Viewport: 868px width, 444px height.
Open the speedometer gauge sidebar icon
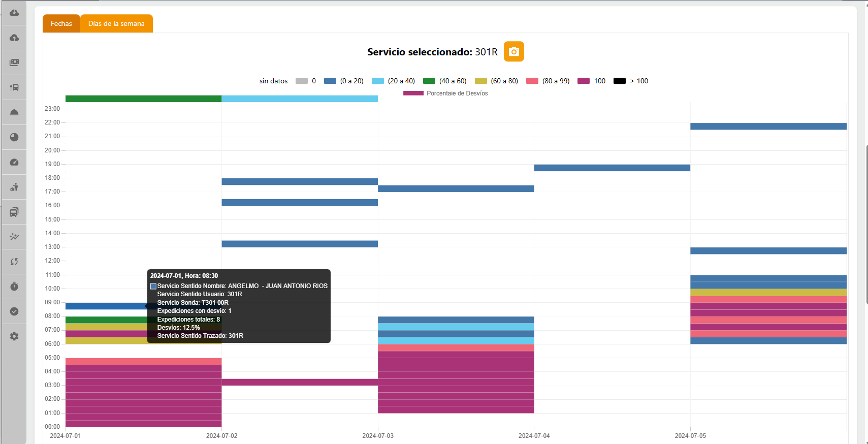[x=14, y=162]
